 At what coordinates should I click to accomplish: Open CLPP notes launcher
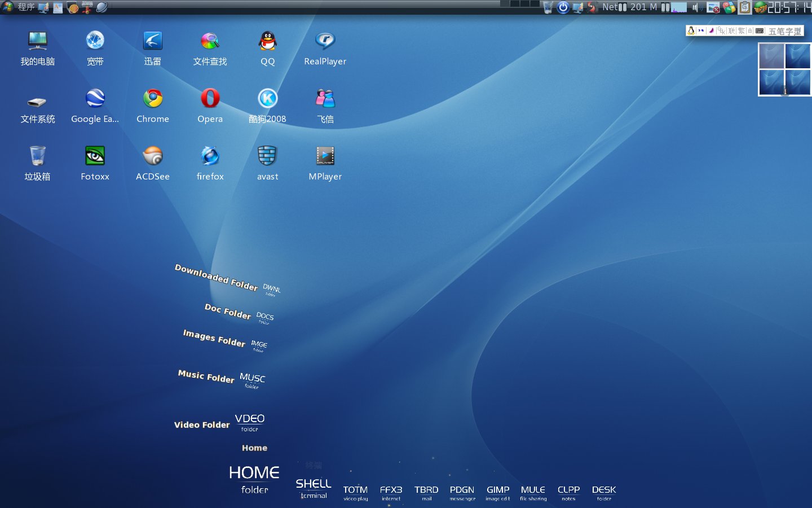coord(568,493)
